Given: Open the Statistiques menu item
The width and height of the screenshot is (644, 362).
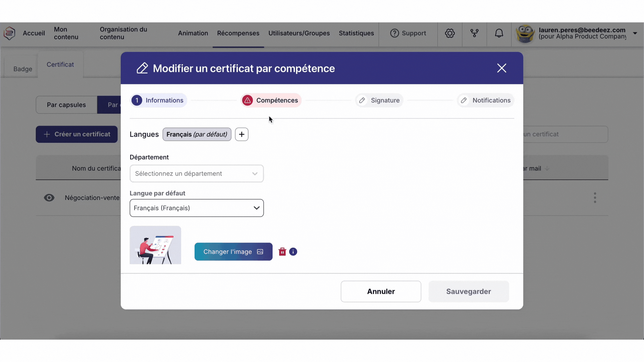Looking at the screenshot, I should pyautogui.click(x=356, y=33).
